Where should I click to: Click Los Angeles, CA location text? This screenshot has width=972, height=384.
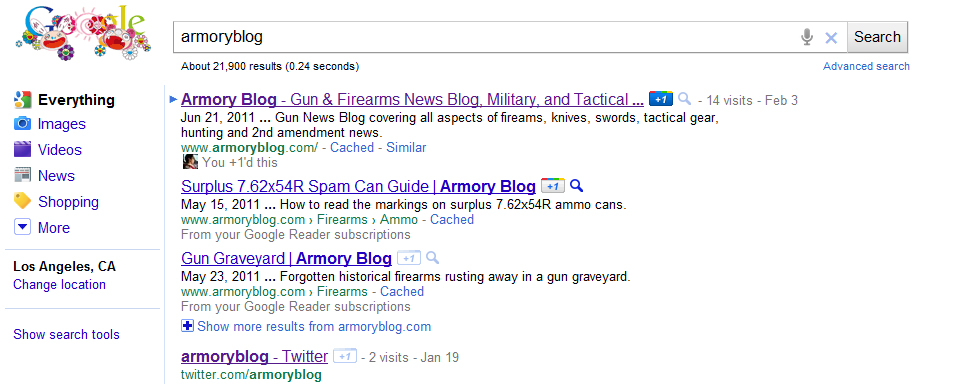pyautogui.click(x=64, y=267)
